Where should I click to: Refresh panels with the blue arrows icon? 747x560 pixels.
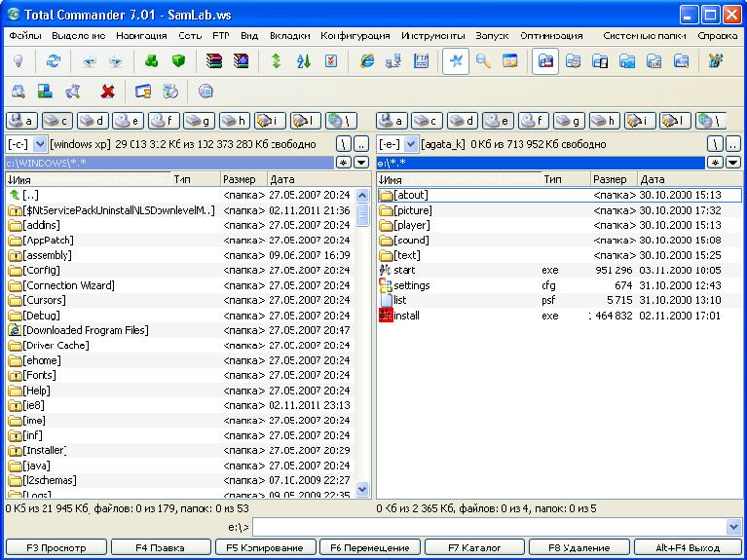click(53, 61)
